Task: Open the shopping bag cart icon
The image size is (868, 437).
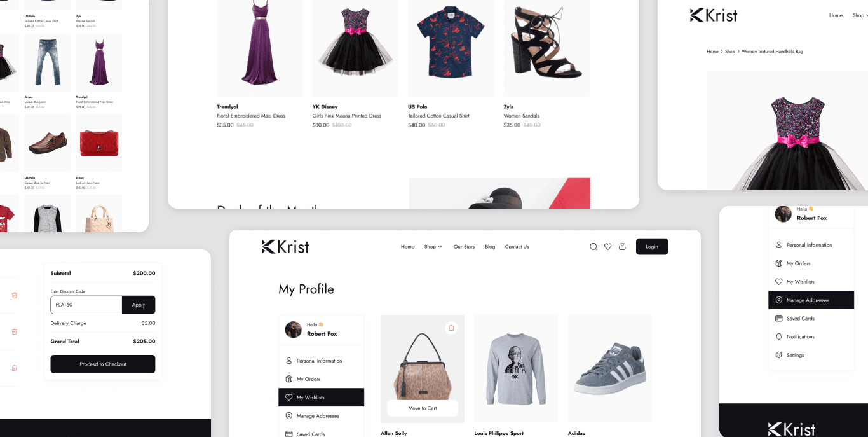Action: pyautogui.click(x=622, y=247)
